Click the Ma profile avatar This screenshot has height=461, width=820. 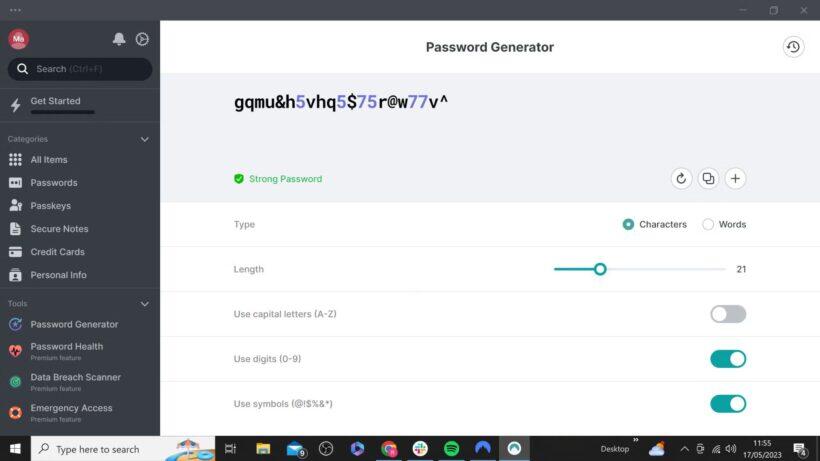18,39
